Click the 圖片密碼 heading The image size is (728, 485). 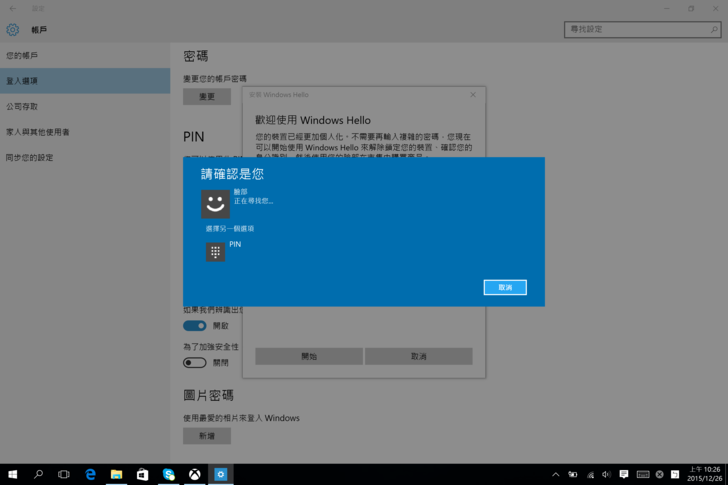coord(208,395)
